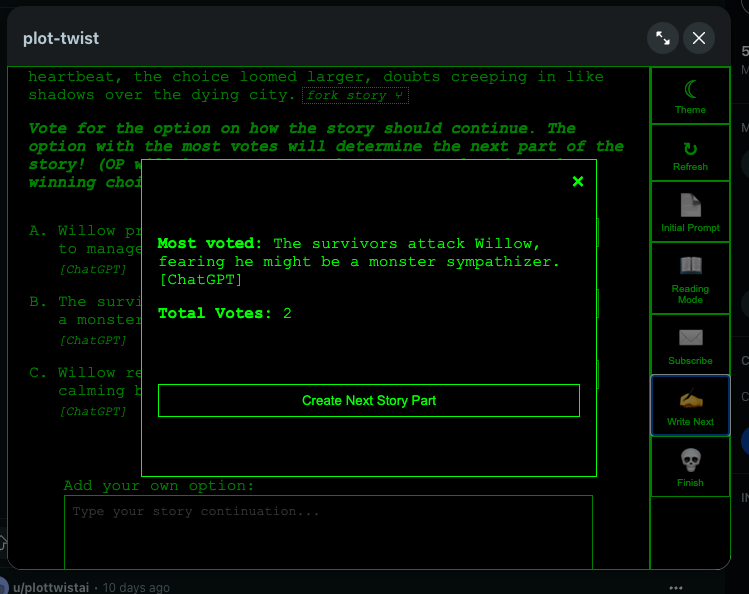This screenshot has height=594, width=749.
Task: Click the fork story link
Action: (x=355, y=95)
